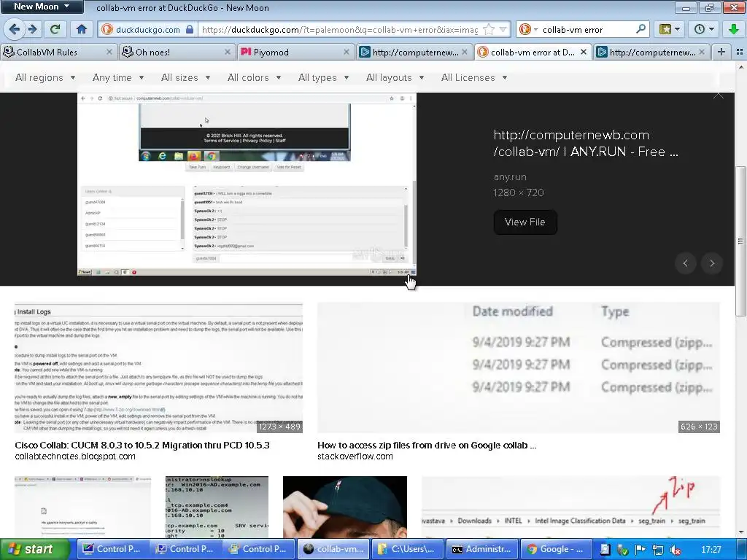
Task: Close the collab-vm error tab
Action: pos(583,52)
